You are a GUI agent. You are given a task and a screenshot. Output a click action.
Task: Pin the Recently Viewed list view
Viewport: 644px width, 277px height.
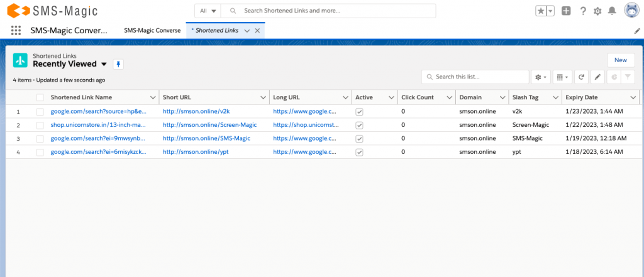pyautogui.click(x=118, y=64)
